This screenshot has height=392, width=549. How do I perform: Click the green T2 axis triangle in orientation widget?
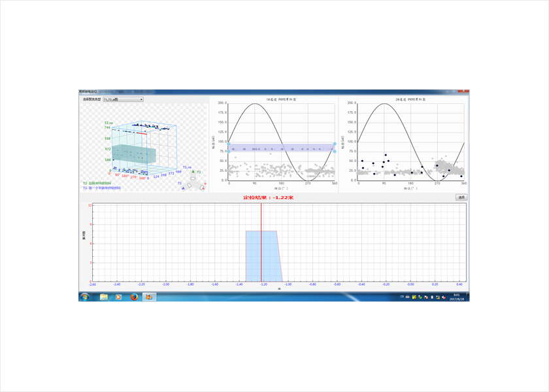click(x=193, y=172)
